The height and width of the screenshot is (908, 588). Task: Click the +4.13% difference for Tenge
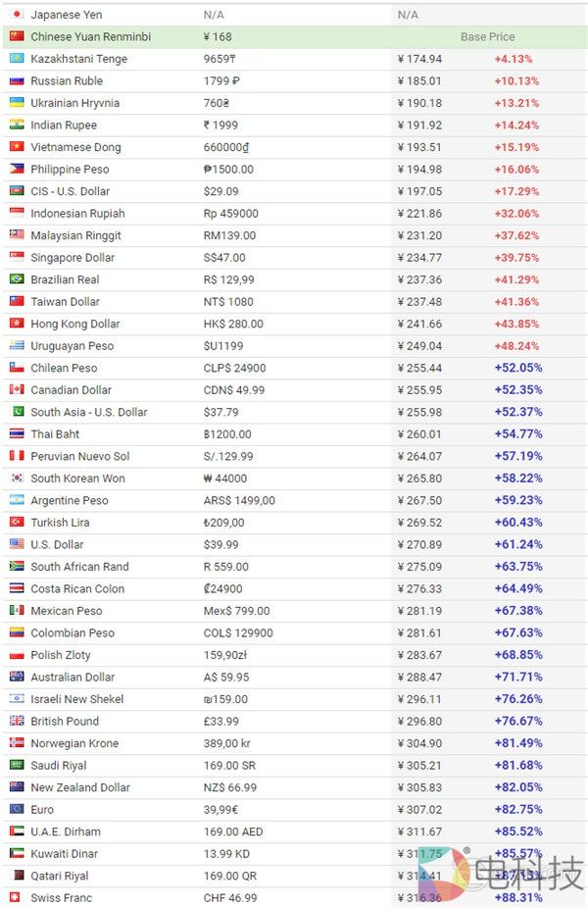(514, 59)
